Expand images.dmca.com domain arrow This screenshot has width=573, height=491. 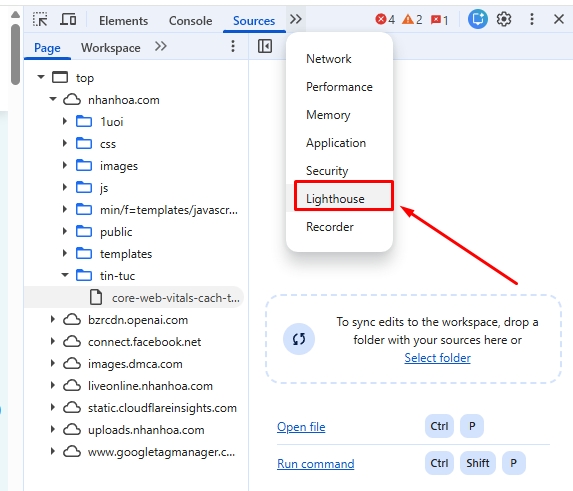(53, 363)
